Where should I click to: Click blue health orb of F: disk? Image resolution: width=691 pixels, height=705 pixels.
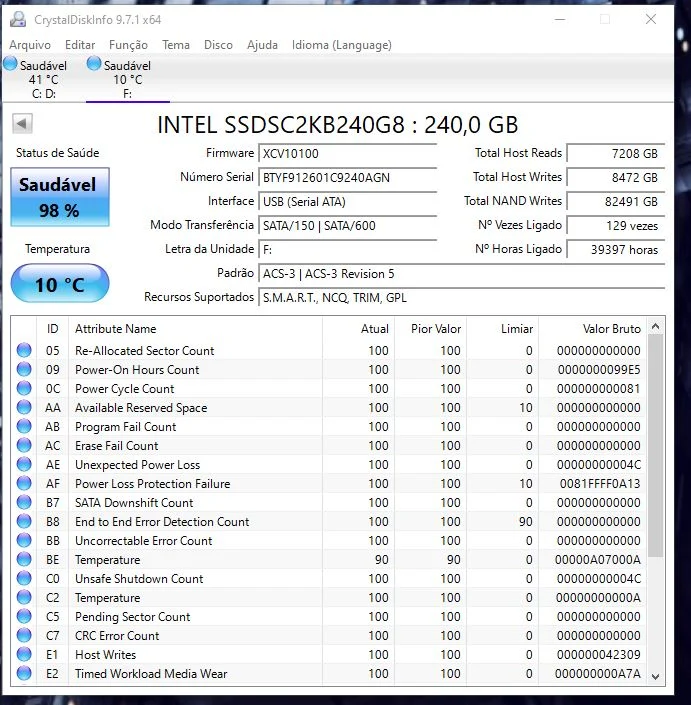click(x=94, y=64)
